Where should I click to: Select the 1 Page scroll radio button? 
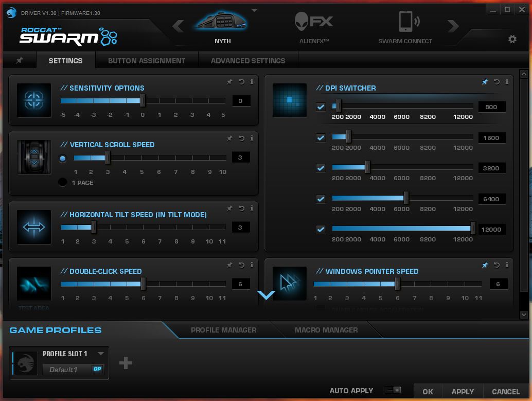click(x=63, y=182)
